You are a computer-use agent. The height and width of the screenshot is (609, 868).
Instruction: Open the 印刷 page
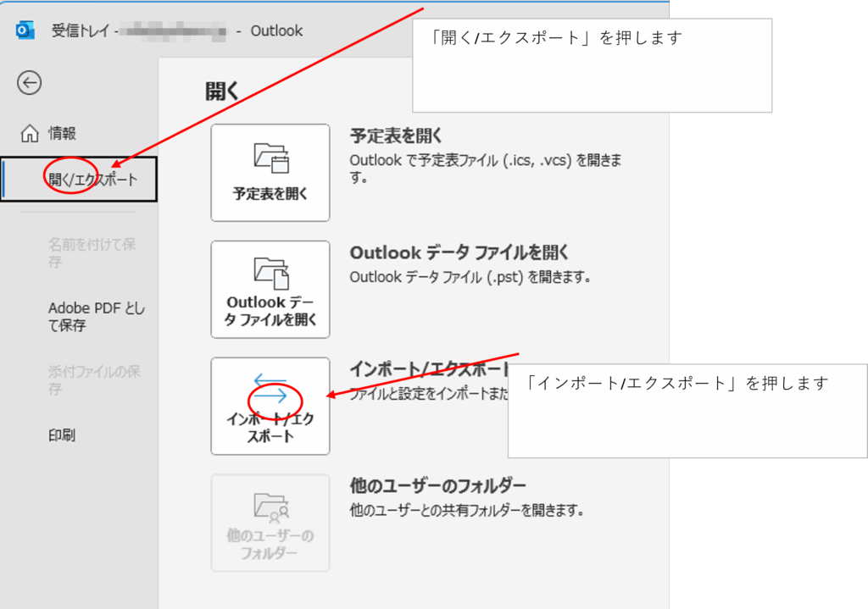(x=62, y=435)
